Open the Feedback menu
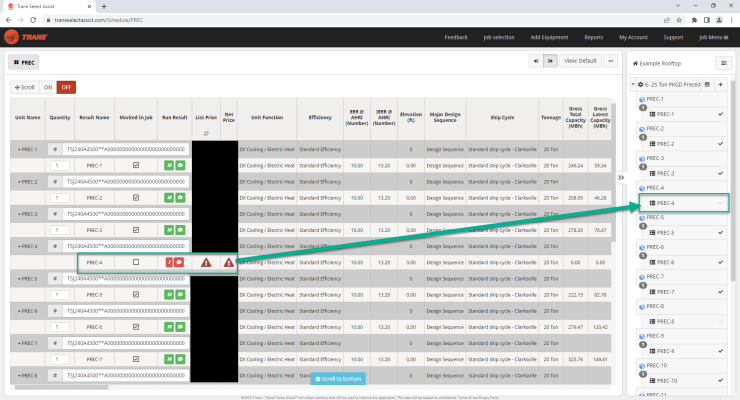Screen dimensions: 740x400 [456, 37]
